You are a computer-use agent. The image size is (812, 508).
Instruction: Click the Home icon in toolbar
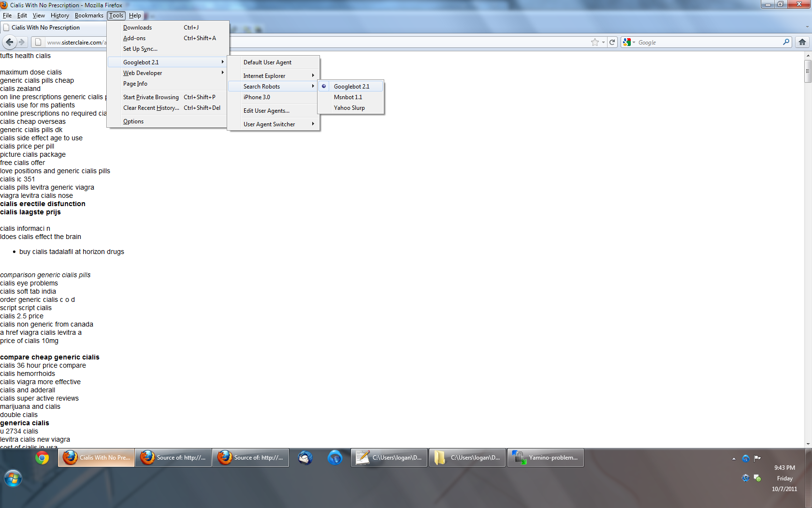pos(802,42)
